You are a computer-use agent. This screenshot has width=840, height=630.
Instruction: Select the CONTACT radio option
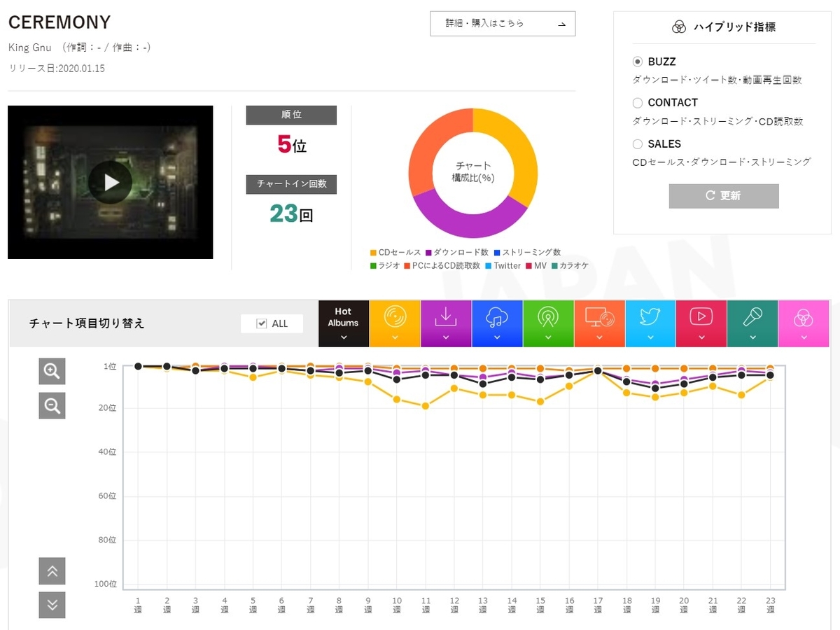(638, 103)
